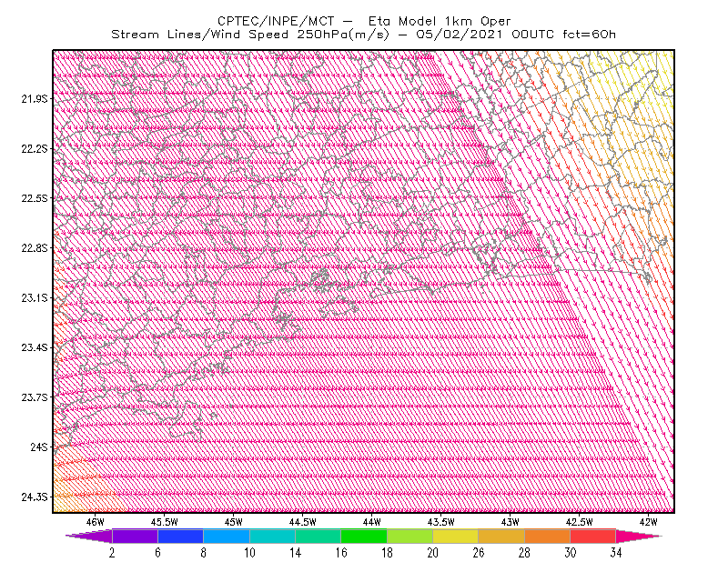Click the purple left arrow end of colorbar
Image resolution: width=728 pixels, height=562 pixels.
click(x=88, y=536)
